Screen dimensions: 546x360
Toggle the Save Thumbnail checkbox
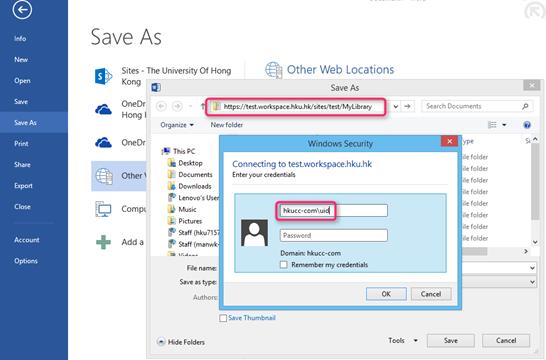223,318
